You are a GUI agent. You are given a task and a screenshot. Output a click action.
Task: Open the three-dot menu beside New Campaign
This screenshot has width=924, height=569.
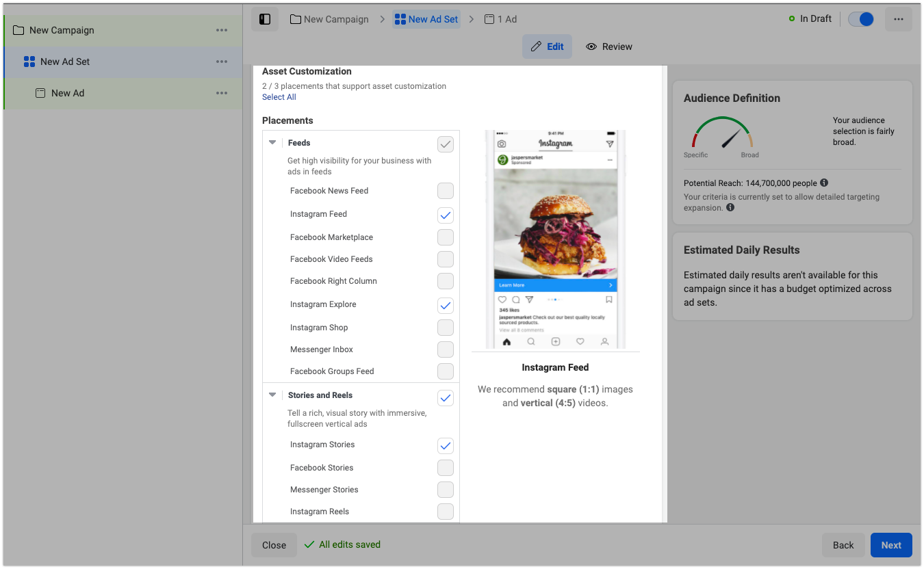pyautogui.click(x=222, y=30)
